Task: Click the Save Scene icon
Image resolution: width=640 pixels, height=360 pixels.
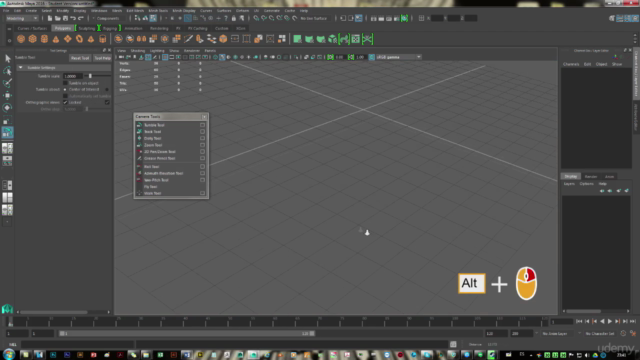Action: click(x=65, y=18)
